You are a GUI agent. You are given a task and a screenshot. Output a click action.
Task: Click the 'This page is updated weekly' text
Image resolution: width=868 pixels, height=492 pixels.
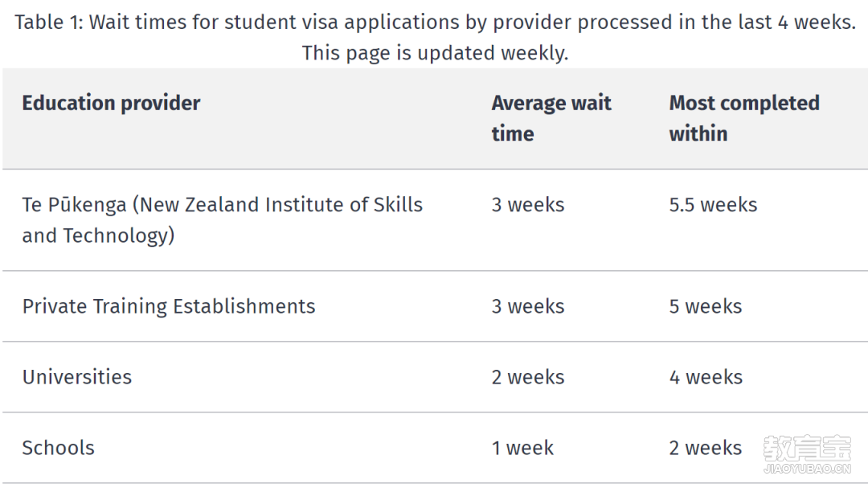pyautogui.click(x=435, y=53)
